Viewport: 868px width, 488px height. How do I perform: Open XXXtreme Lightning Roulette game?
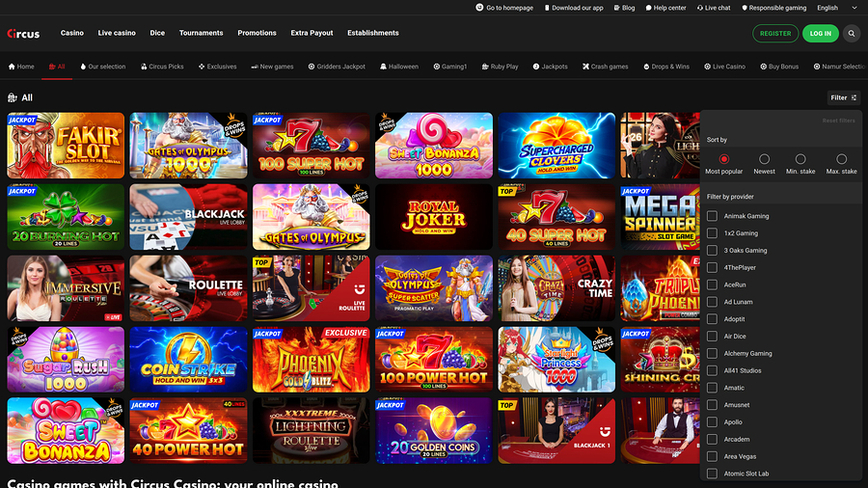[x=312, y=430]
